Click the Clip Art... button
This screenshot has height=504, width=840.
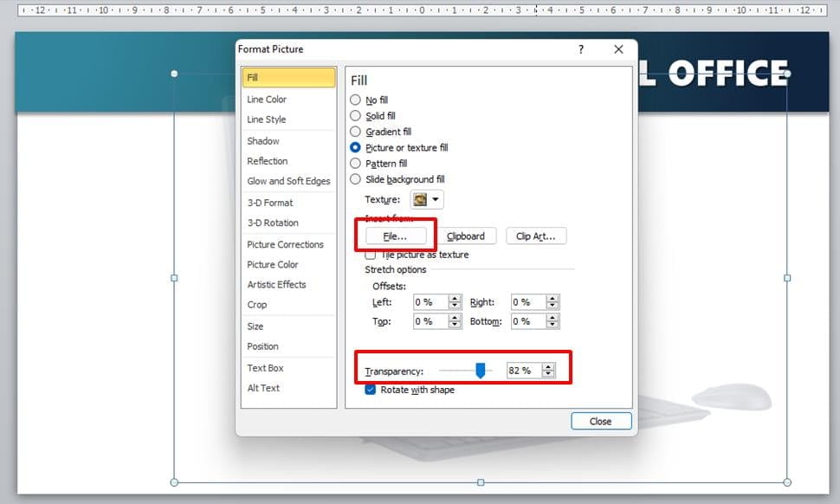point(536,236)
